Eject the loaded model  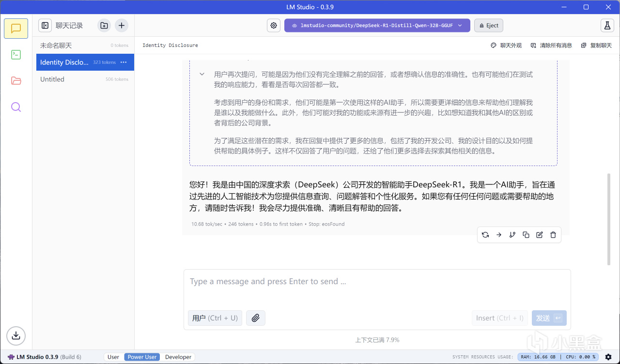pos(489,26)
